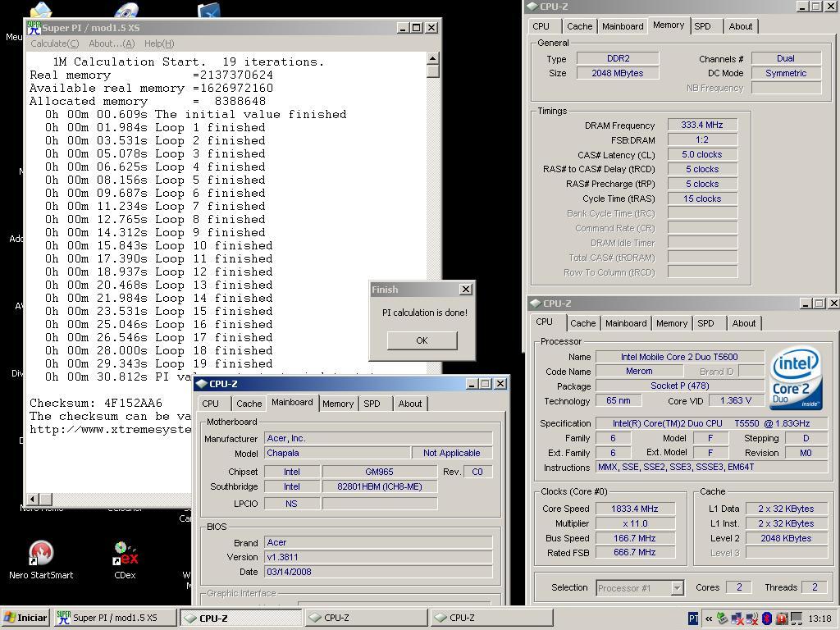Open the About menu in Super PI
Image resolution: width=840 pixels, height=630 pixels.
click(x=112, y=44)
